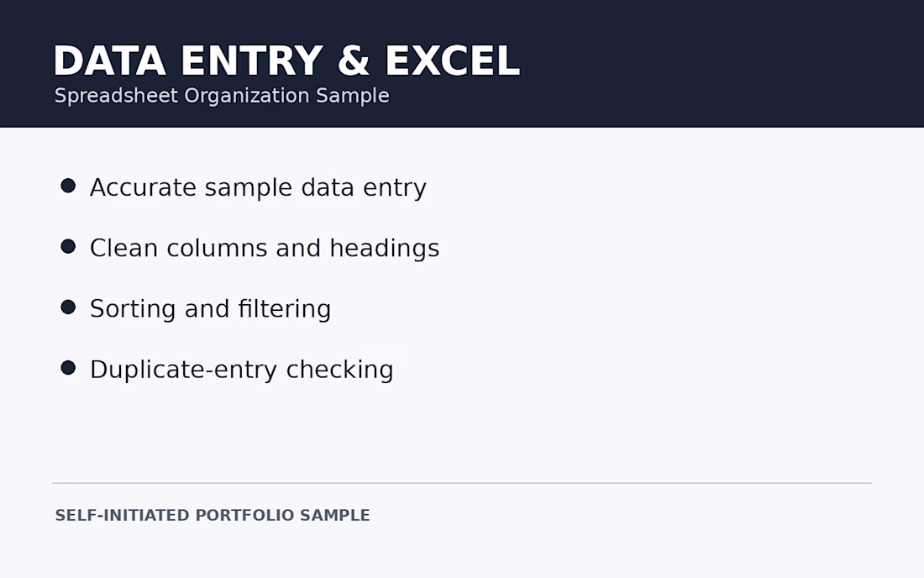Click the bullet dot beside Accurate sample data entry
Viewport: 924px width, 578px height.
(x=68, y=187)
